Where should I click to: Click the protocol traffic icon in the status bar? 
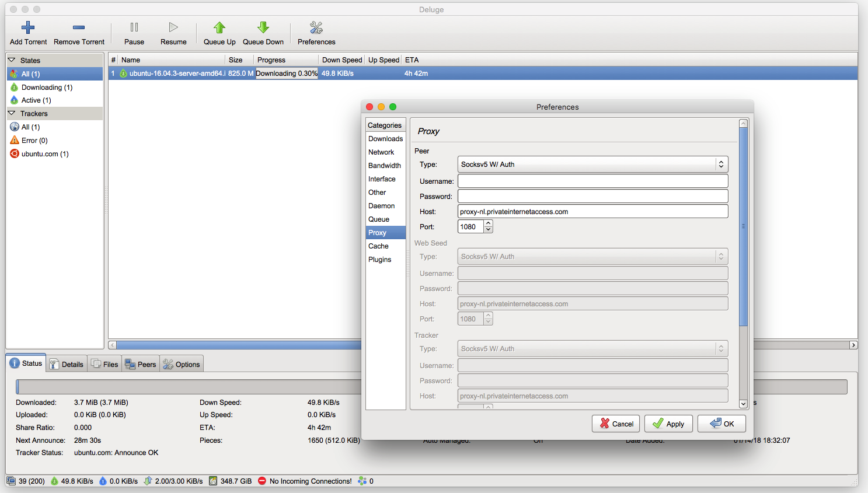[x=148, y=481]
